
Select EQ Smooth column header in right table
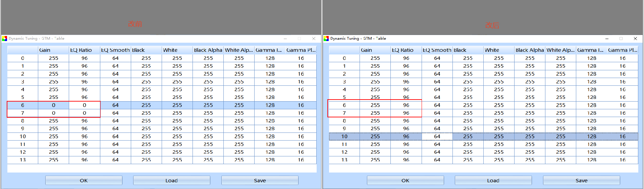point(437,50)
